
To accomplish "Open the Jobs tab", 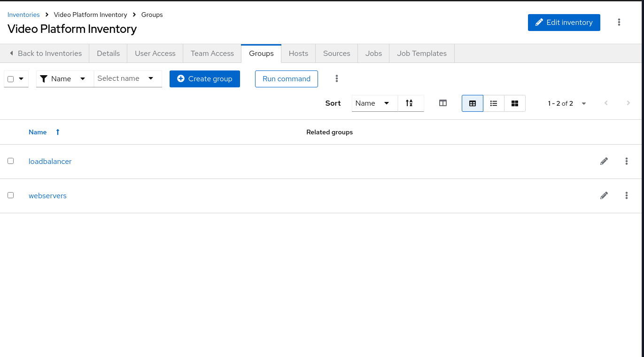I will point(373,53).
